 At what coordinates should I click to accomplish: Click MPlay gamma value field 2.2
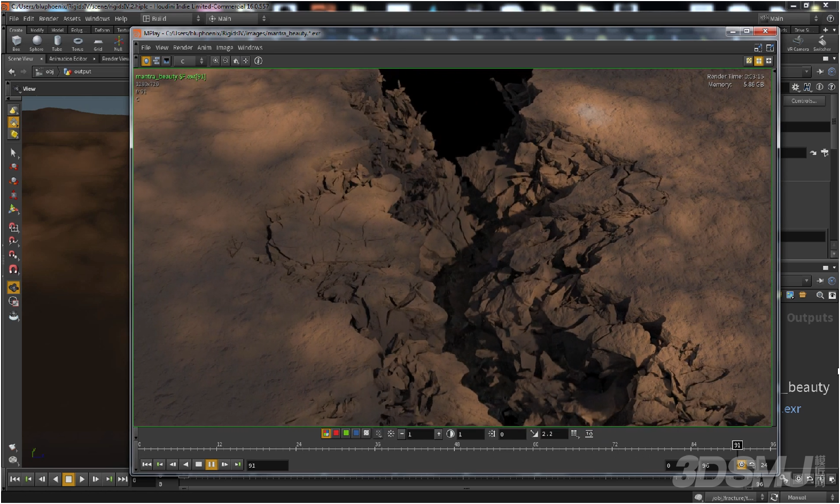554,434
